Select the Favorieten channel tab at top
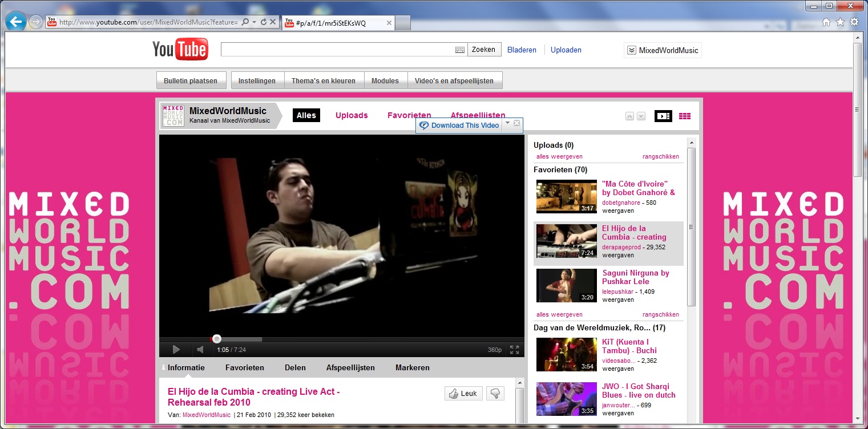868x429 pixels. (409, 115)
